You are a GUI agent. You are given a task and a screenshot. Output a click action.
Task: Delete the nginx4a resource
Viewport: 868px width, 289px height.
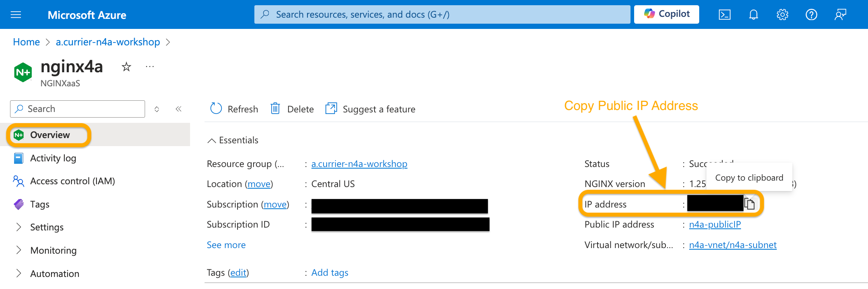pos(292,109)
